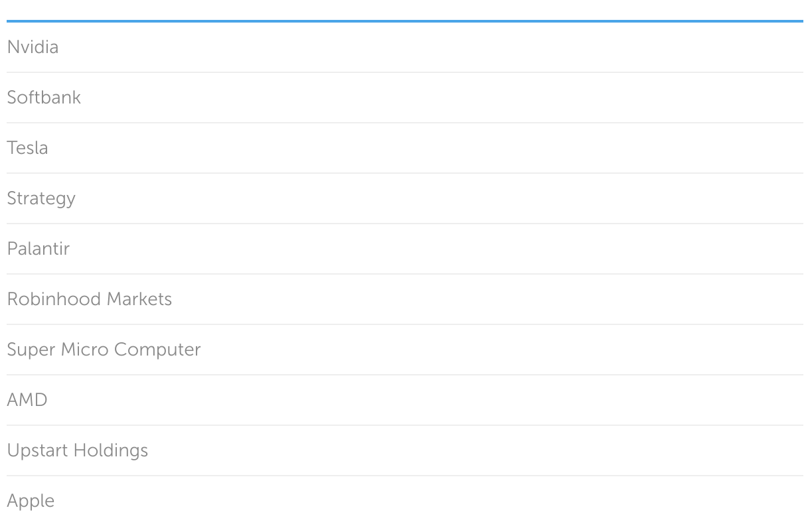The width and height of the screenshot is (810, 532).
Task: Select the AMD table row
Action: tap(405, 400)
